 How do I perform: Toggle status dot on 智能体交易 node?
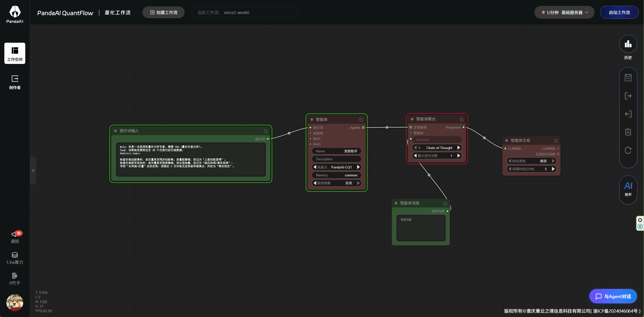tap(506, 141)
